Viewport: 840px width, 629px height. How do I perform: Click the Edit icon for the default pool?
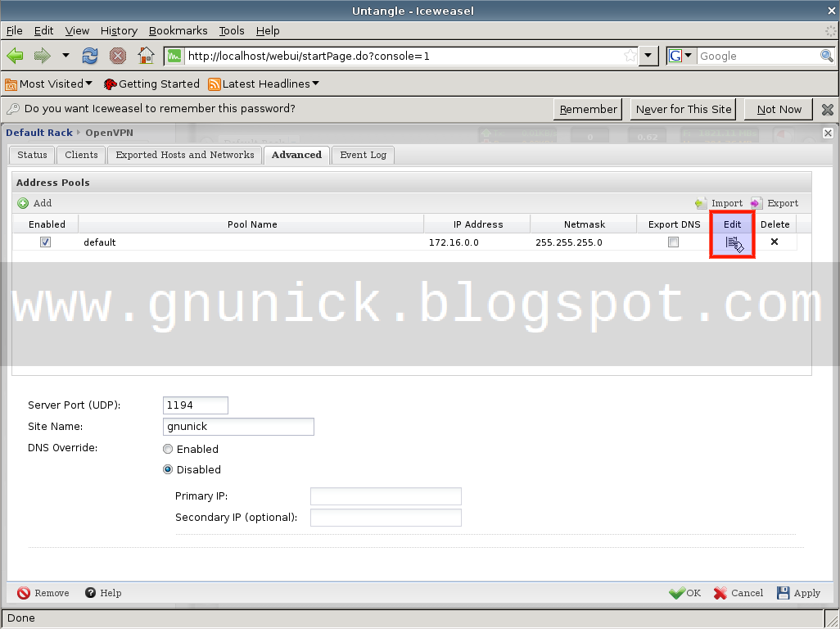(732, 242)
